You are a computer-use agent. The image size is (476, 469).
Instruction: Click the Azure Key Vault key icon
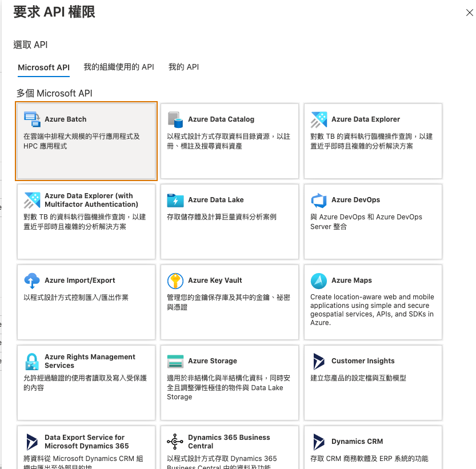[x=175, y=281]
